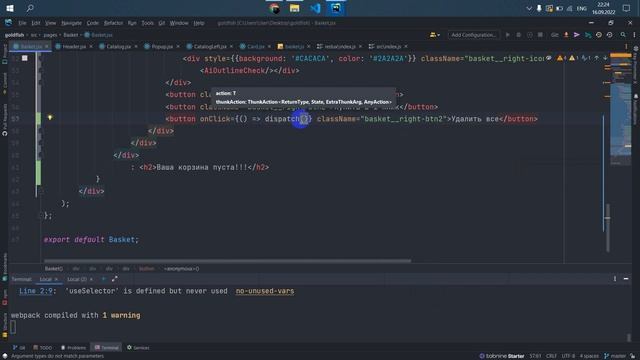Switch to CatalogLeft.jsx editor tab
640x360 pixels.
click(209, 47)
